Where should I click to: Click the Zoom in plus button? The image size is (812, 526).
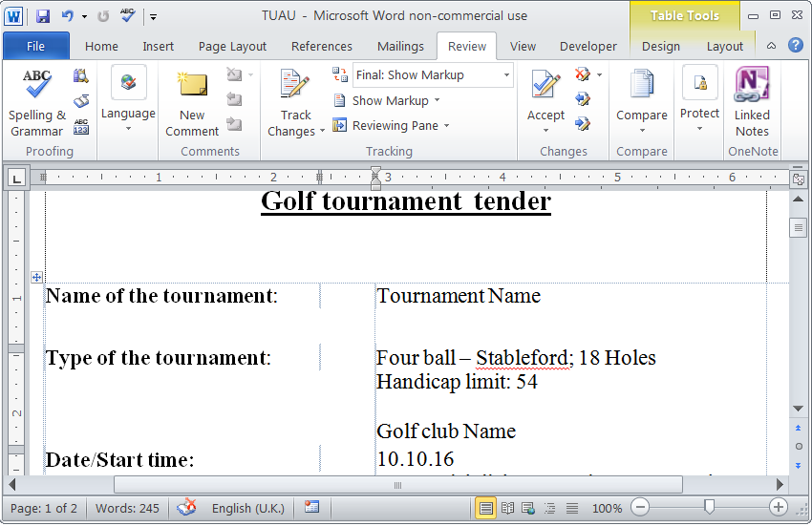(779, 509)
